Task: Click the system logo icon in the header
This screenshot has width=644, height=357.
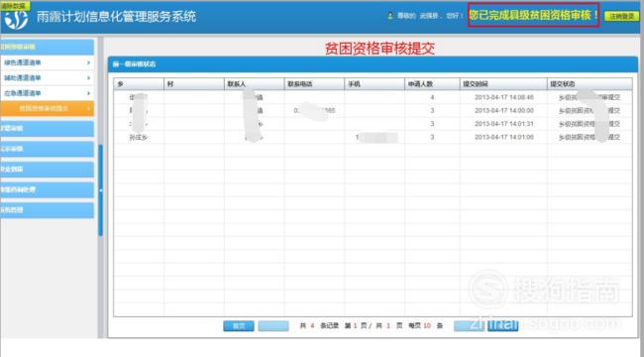Action: pyautogui.click(x=17, y=19)
